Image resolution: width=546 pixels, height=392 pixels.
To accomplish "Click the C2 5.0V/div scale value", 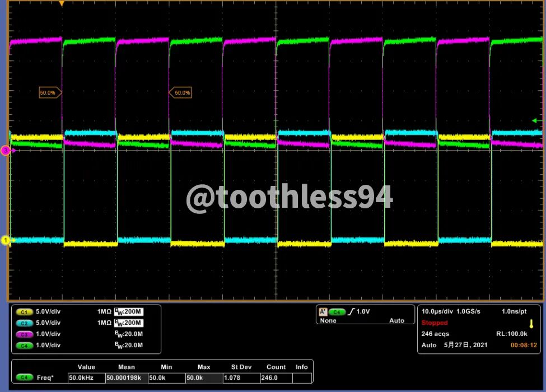I will tap(48, 323).
